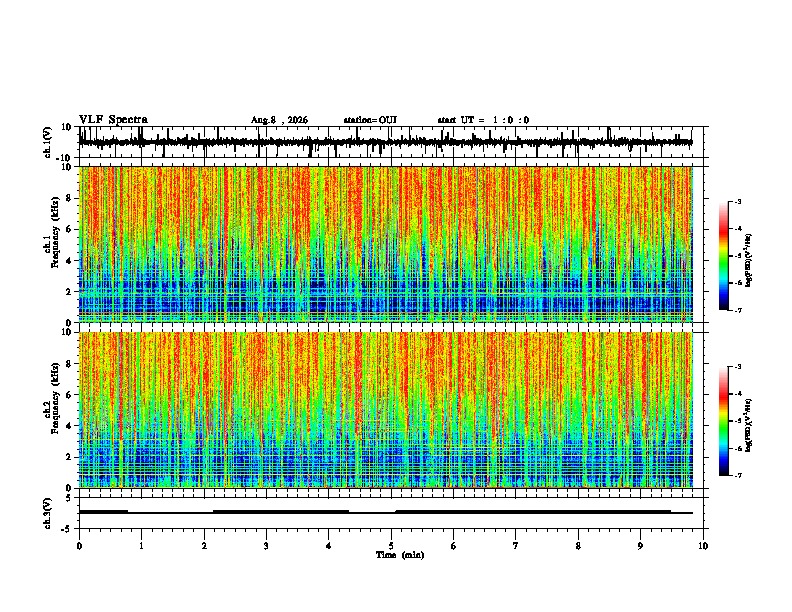
Task: Click the ch.2 spectrogram blue band near 2 kHz
Action: [x=385, y=457]
